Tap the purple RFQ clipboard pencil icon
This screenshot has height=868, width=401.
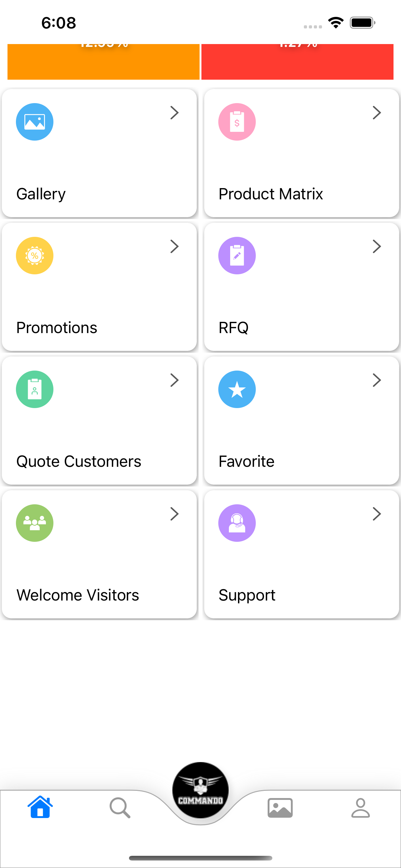coord(237,255)
